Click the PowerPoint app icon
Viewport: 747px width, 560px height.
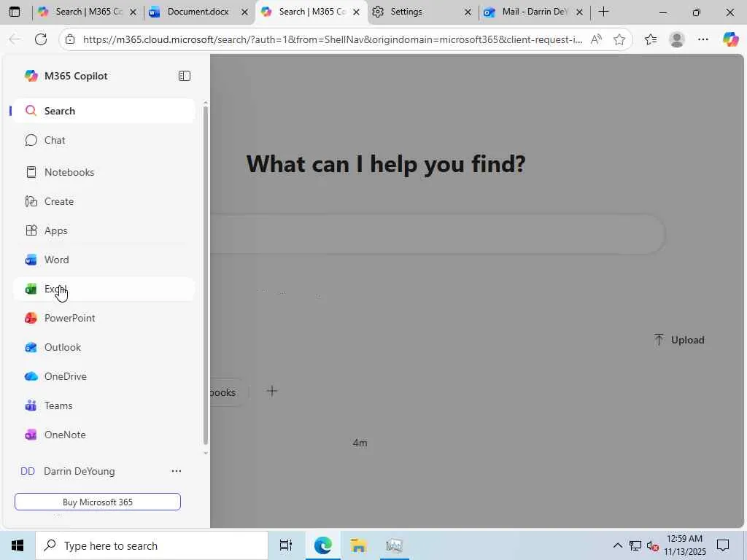pos(31,318)
